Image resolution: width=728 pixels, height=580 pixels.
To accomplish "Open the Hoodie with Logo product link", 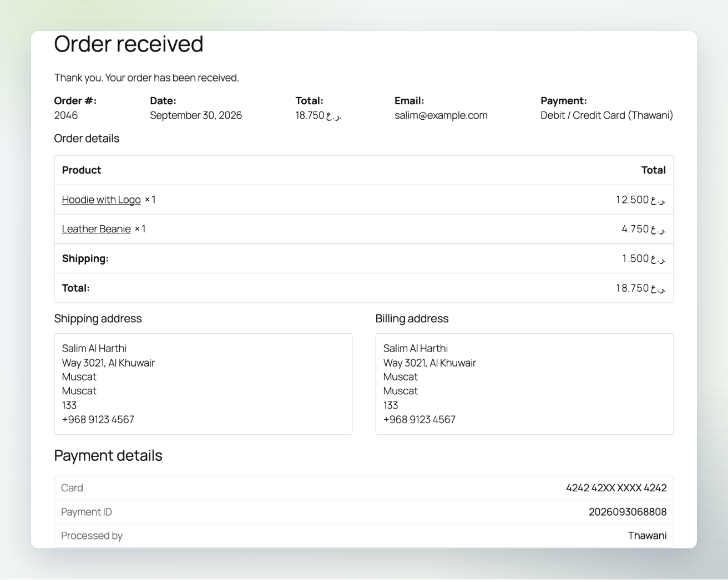I will 101,200.
